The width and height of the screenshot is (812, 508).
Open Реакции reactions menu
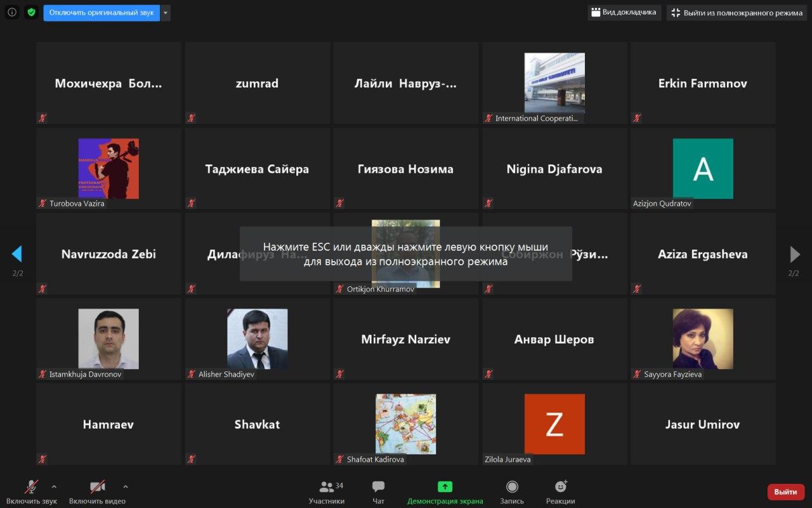(x=561, y=493)
